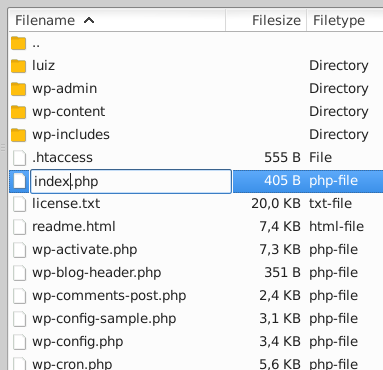Select the wp-activate.php file name

tap(85, 250)
